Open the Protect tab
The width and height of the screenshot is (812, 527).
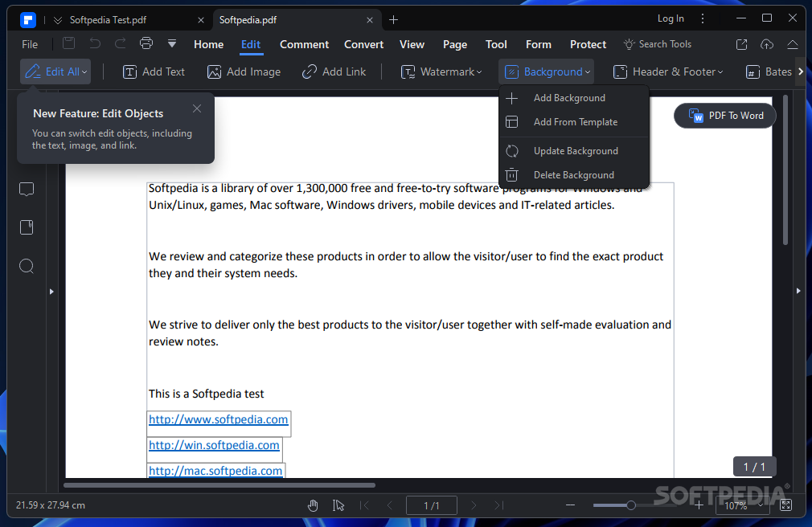[x=588, y=44]
